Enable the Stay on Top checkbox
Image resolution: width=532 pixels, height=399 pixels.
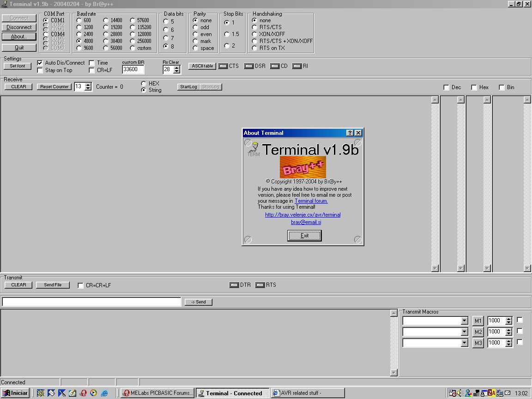(x=40, y=70)
